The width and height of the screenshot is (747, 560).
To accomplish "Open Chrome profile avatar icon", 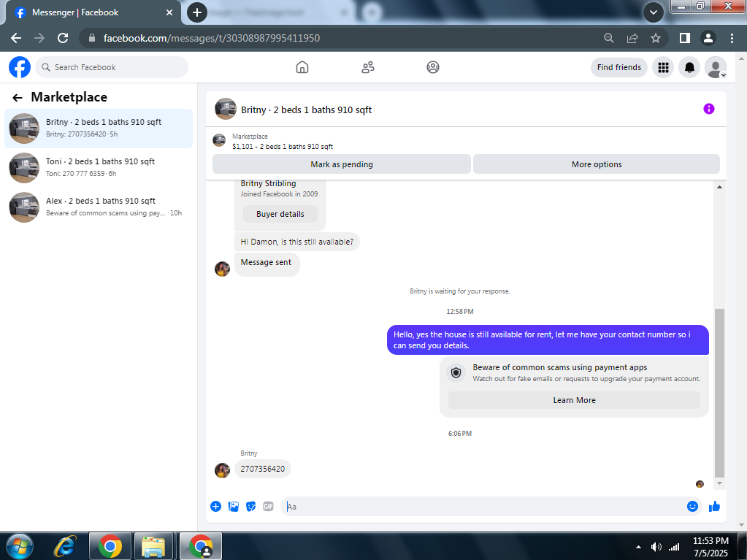I will [x=708, y=38].
